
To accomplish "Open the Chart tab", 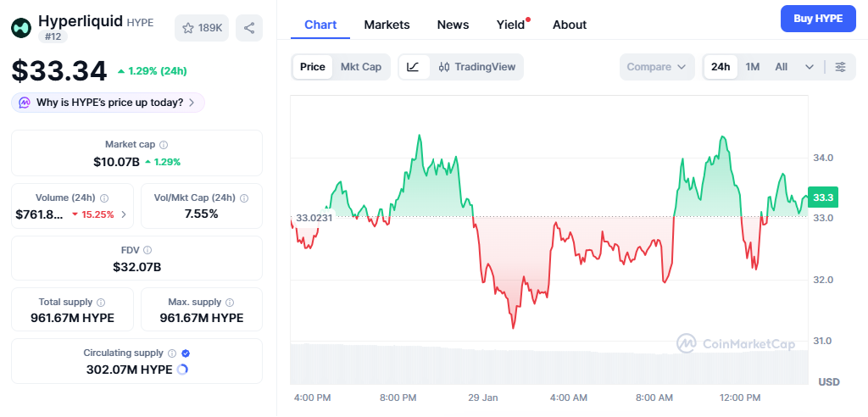I will [x=320, y=25].
